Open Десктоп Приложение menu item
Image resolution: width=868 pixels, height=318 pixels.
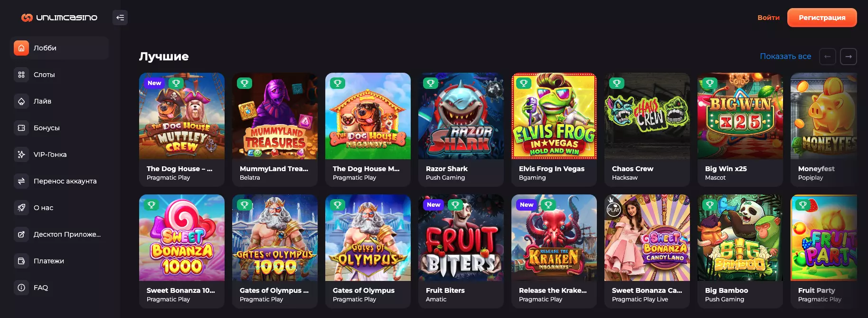[x=66, y=234]
